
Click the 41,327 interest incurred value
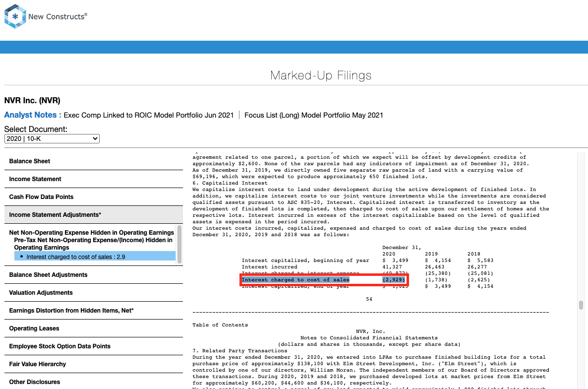point(392,267)
